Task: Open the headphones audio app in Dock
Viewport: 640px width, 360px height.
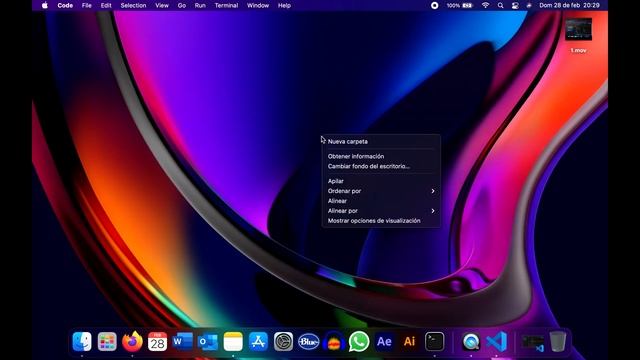Action: click(x=334, y=341)
